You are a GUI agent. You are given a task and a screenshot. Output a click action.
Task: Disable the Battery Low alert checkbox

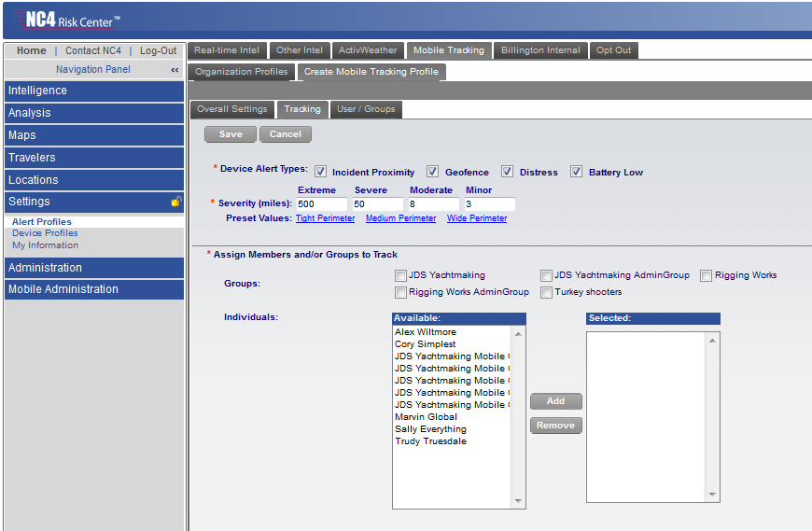[x=576, y=172]
